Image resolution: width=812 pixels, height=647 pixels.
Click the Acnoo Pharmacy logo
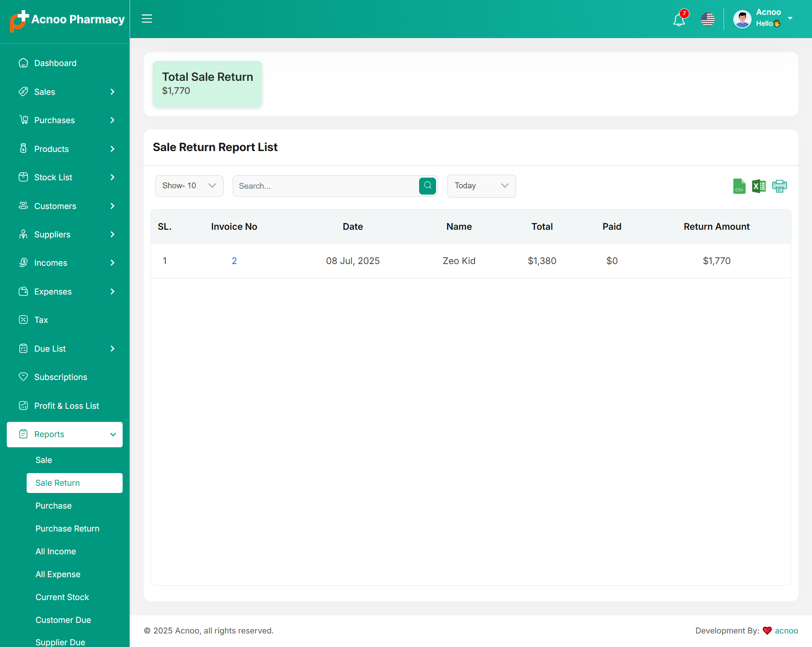67,20
